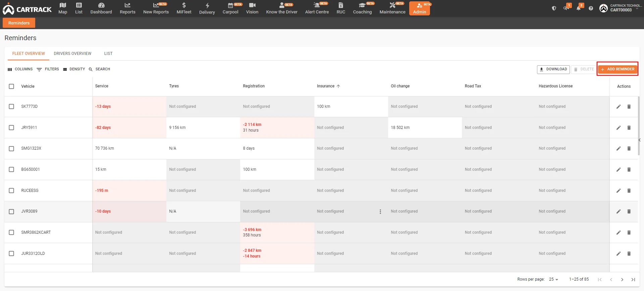This screenshot has height=291, width=644.
Task: Open the rows per page dropdown
Action: (553, 279)
